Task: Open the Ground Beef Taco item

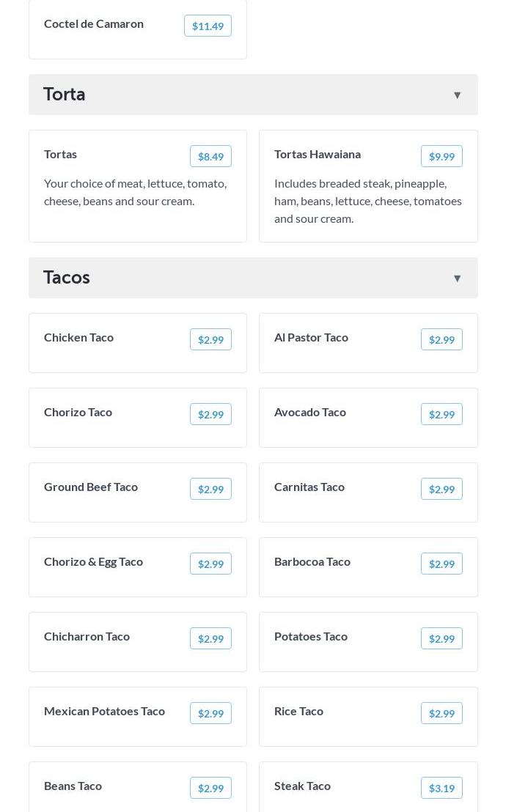Action: coord(91,487)
